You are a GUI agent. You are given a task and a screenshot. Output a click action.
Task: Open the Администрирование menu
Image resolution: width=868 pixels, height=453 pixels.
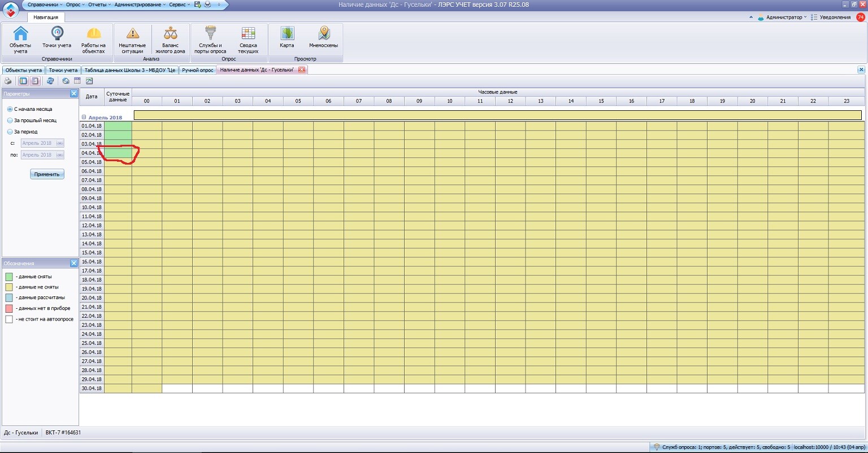[x=140, y=5]
